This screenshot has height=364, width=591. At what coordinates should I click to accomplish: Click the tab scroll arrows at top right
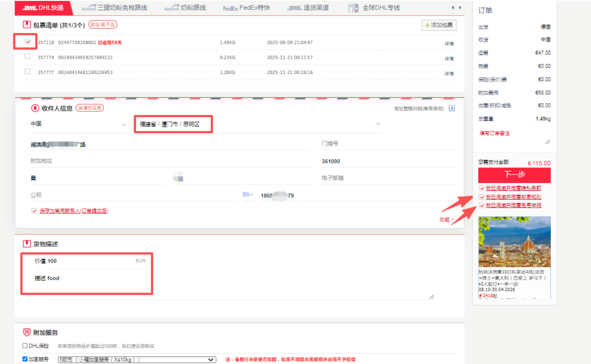456,8
